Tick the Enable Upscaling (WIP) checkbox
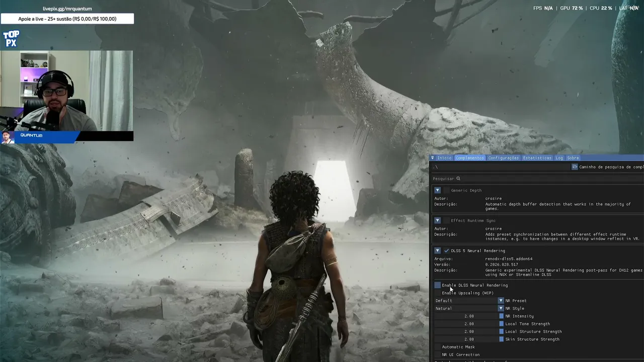This screenshot has height=362, width=644. click(x=437, y=293)
